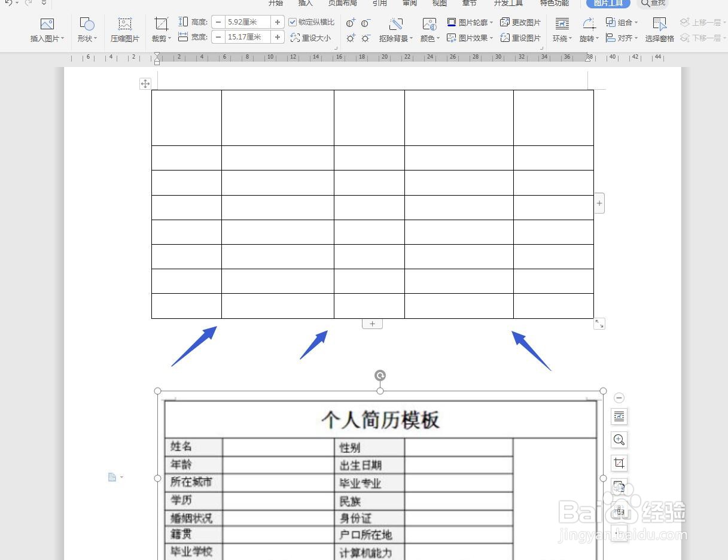
Task: Increase picture height with the plus stepper
Action: [x=277, y=22]
